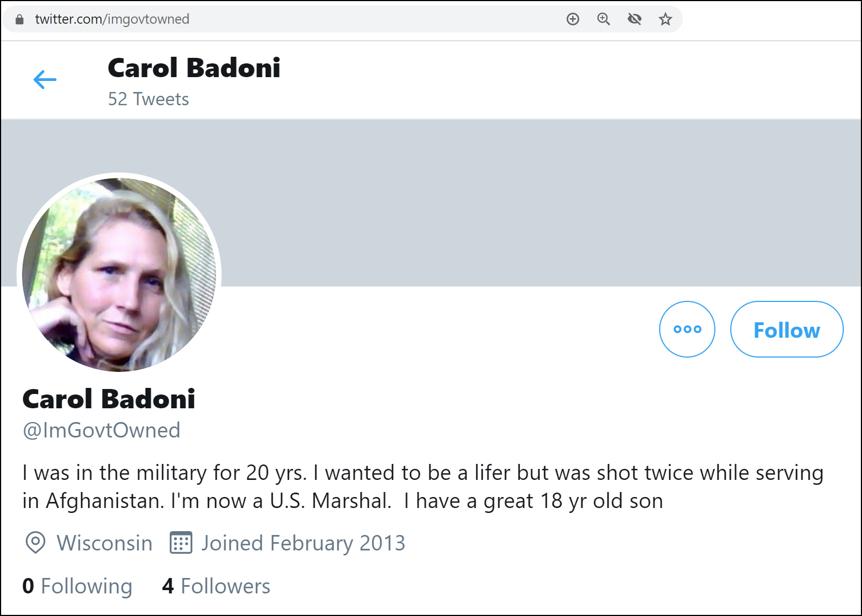
Task: Click the crossed-out eye icon
Action: 634,20
